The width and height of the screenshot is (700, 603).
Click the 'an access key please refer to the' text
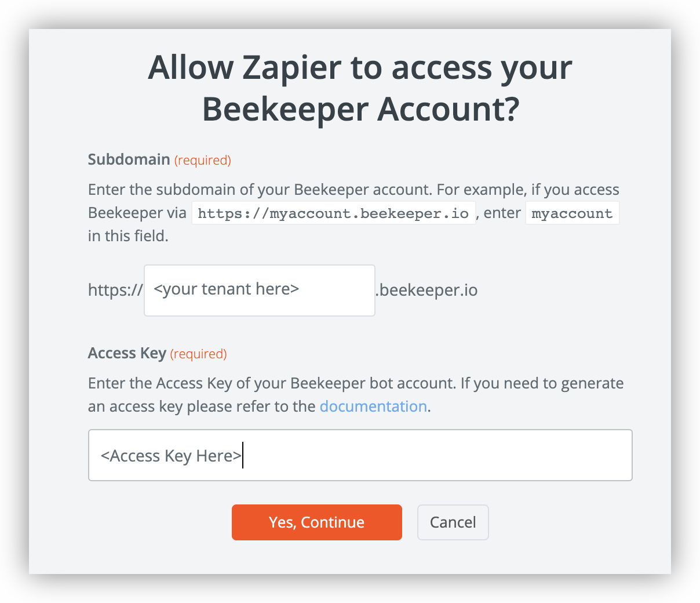tap(202, 406)
